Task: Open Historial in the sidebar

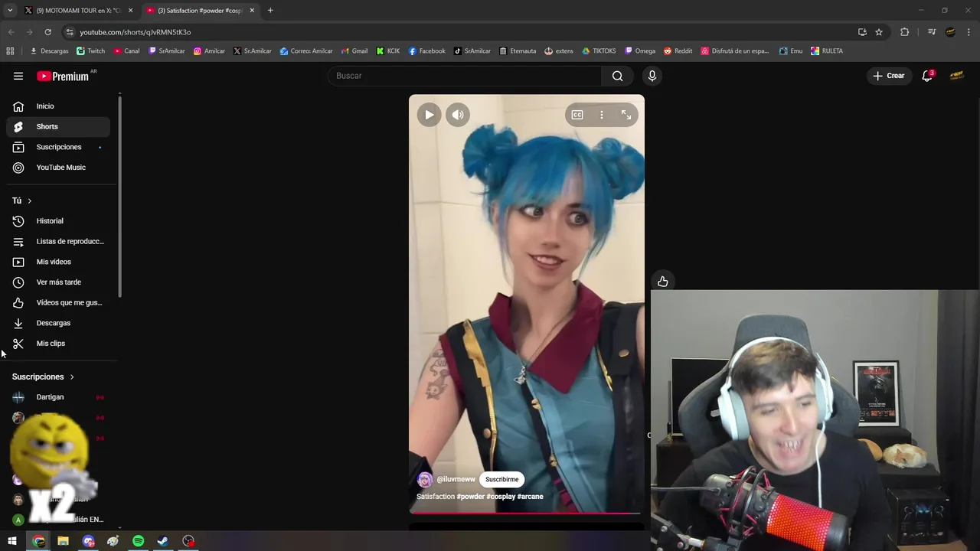Action: [x=58, y=221]
